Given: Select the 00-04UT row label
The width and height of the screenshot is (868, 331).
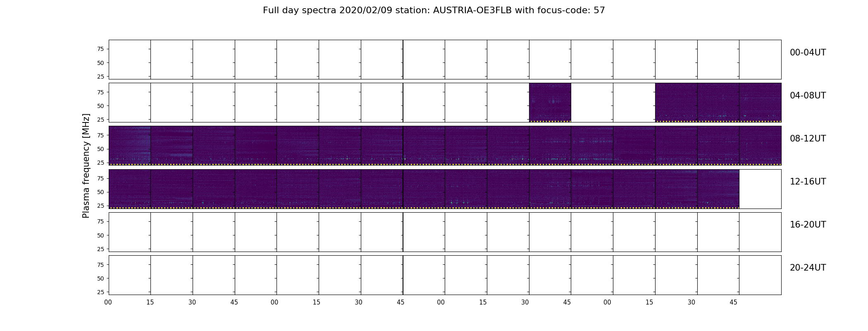Looking at the screenshot, I should (808, 53).
